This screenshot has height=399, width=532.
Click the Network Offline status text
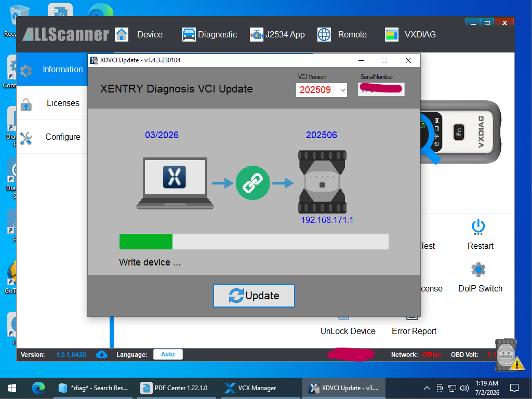[431, 354]
